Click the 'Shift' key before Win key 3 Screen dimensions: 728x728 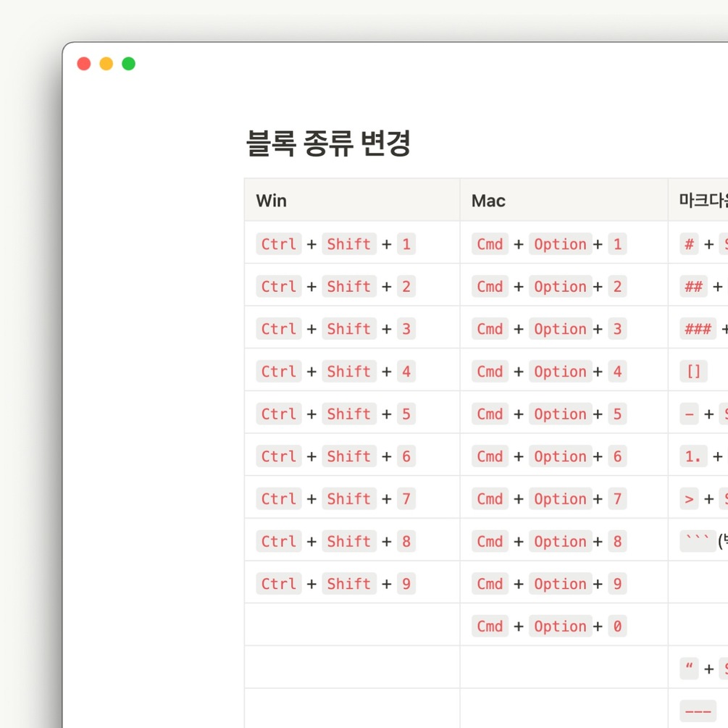[x=348, y=329]
